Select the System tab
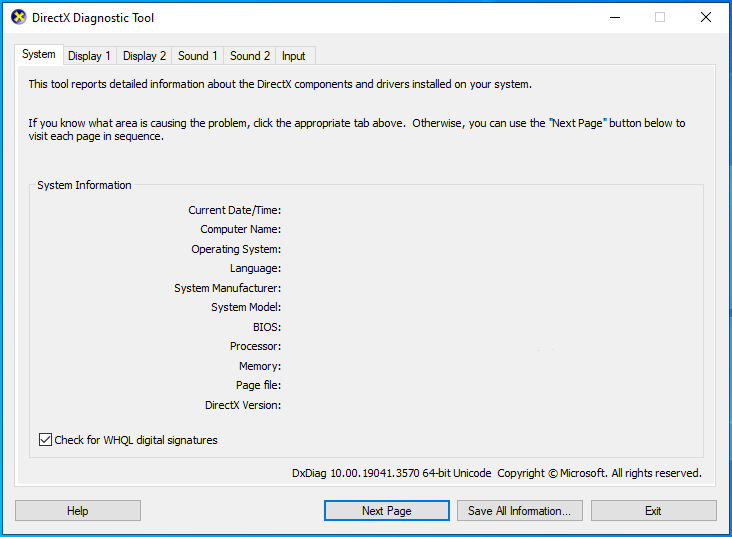732x537 pixels. point(39,55)
